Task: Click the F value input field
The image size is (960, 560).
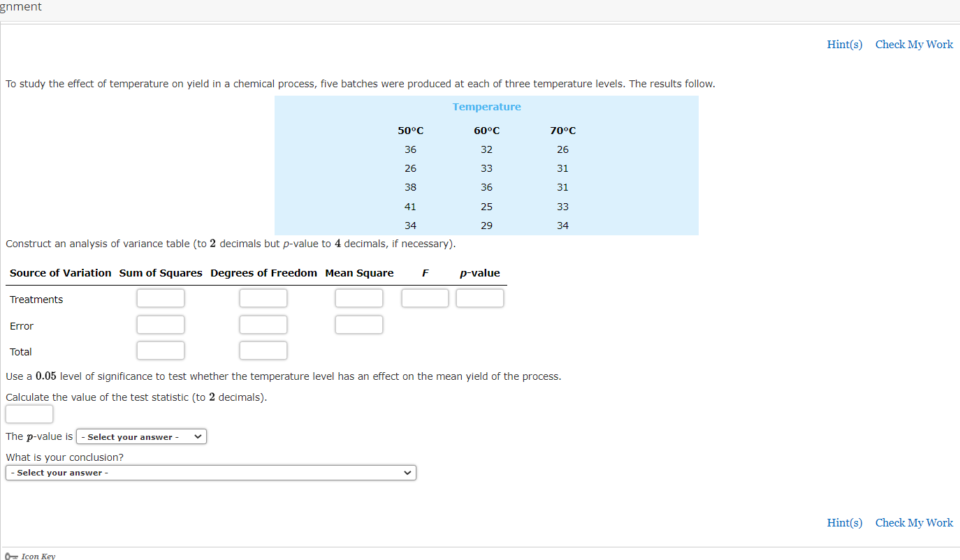Action: point(425,297)
